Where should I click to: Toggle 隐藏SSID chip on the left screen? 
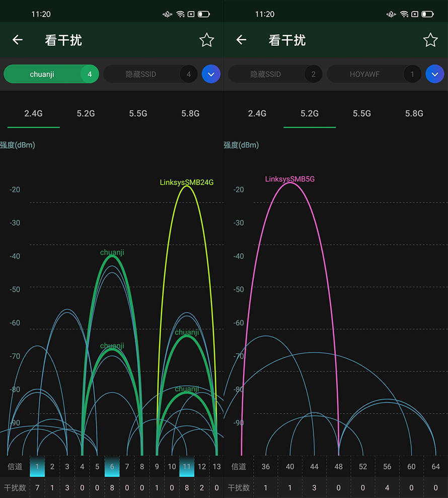(141, 74)
